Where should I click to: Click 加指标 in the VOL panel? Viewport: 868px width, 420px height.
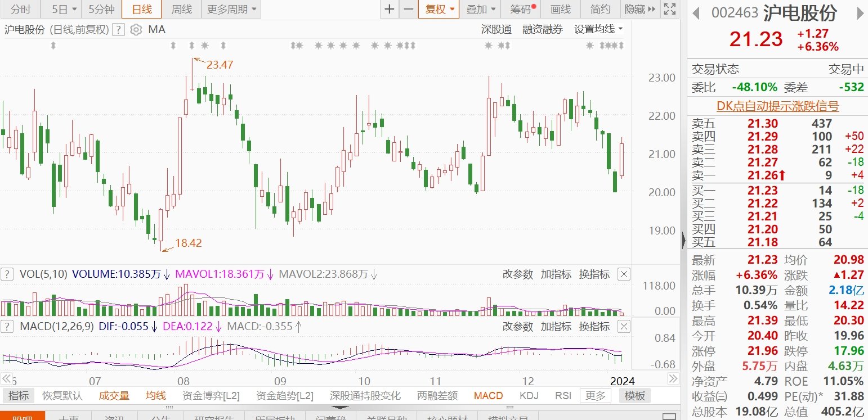pos(556,274)
